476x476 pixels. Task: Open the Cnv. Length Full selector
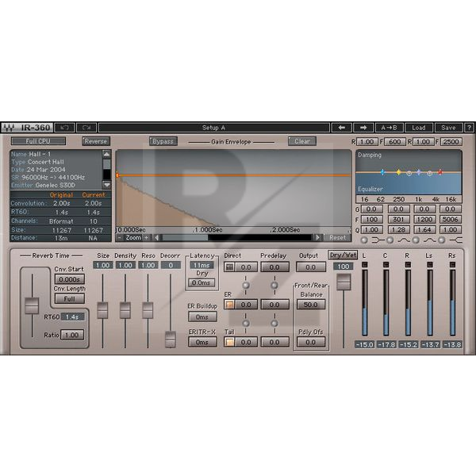coord(70,299)
